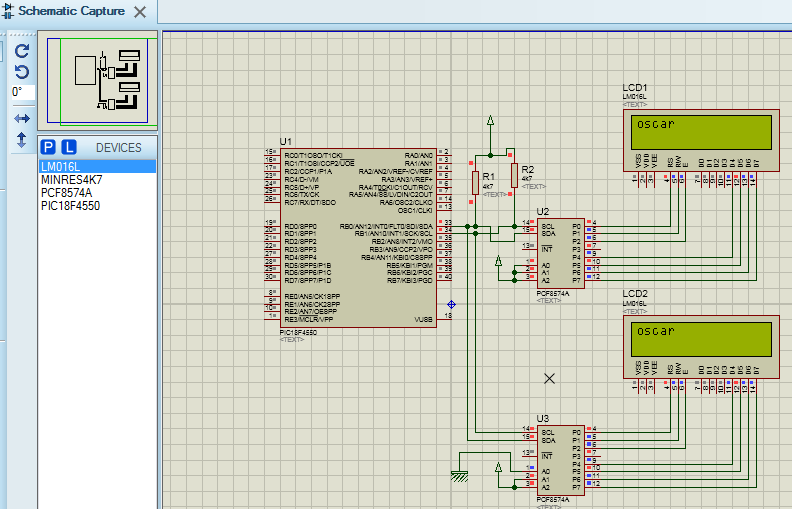Select LM016L in the devices list
792x509 pixels.
97,167
